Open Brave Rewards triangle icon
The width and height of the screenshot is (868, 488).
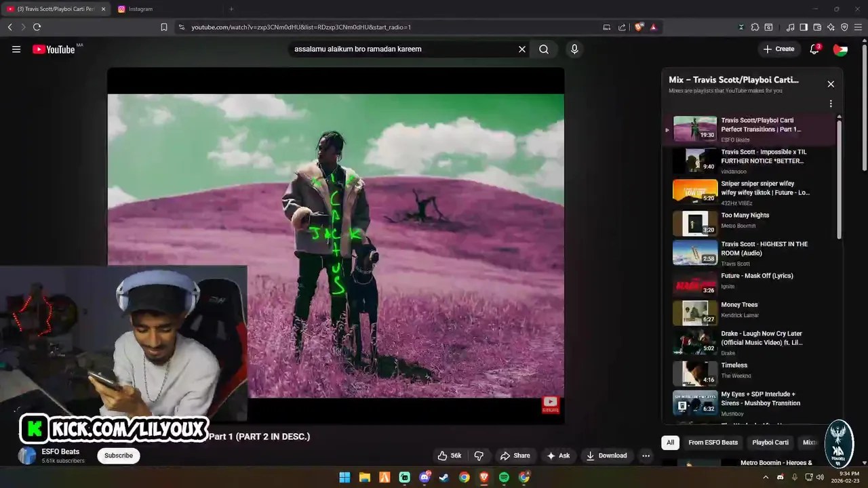(x=654, y=27)
